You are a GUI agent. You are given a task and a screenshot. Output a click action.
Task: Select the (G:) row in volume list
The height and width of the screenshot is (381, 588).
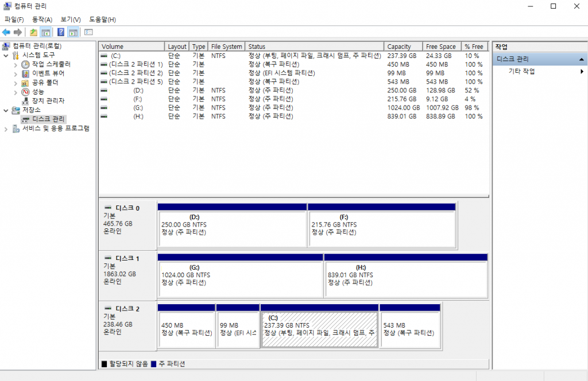(293, 108)
